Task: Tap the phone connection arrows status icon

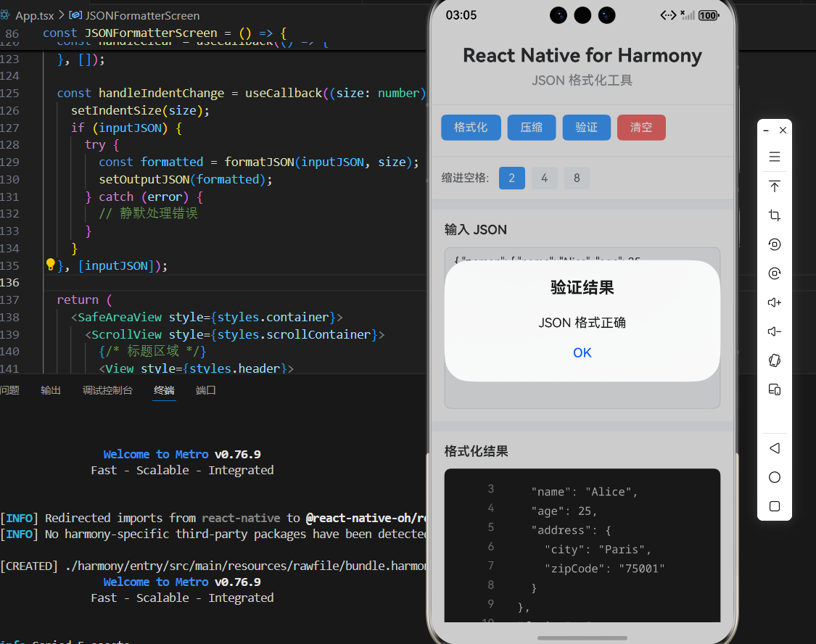Action: [668, 15]
